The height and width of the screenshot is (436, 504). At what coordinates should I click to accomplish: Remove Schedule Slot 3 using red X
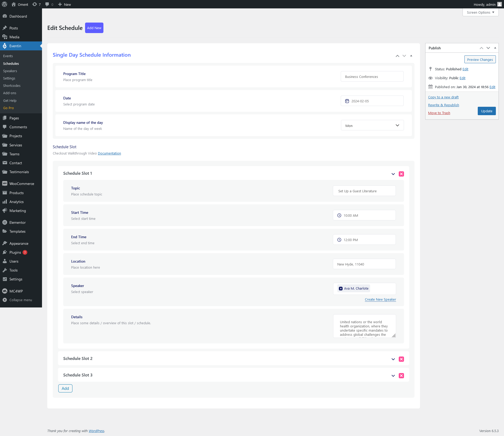point(401,376)
